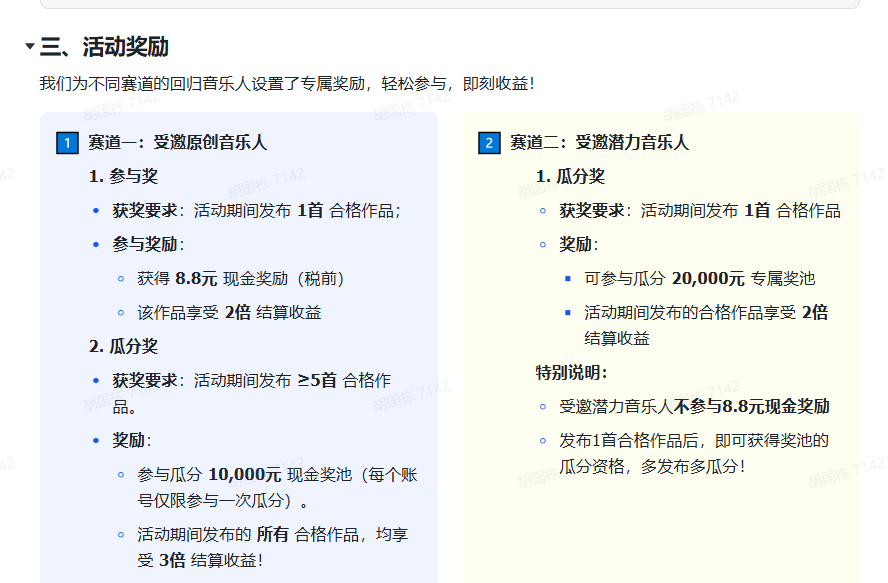Click the 三、活动奖励 heading text
The image size is (888, 583).
[x=104, y=47]
